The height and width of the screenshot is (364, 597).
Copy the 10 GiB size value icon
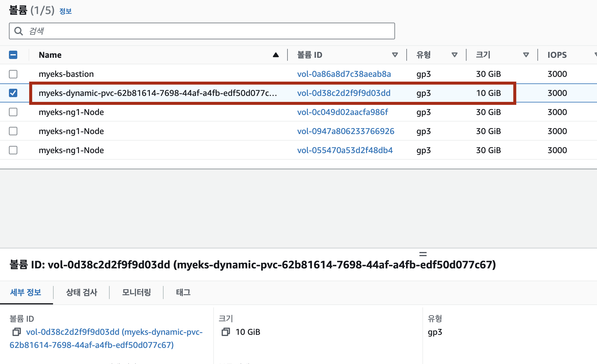tap(226, 332)
